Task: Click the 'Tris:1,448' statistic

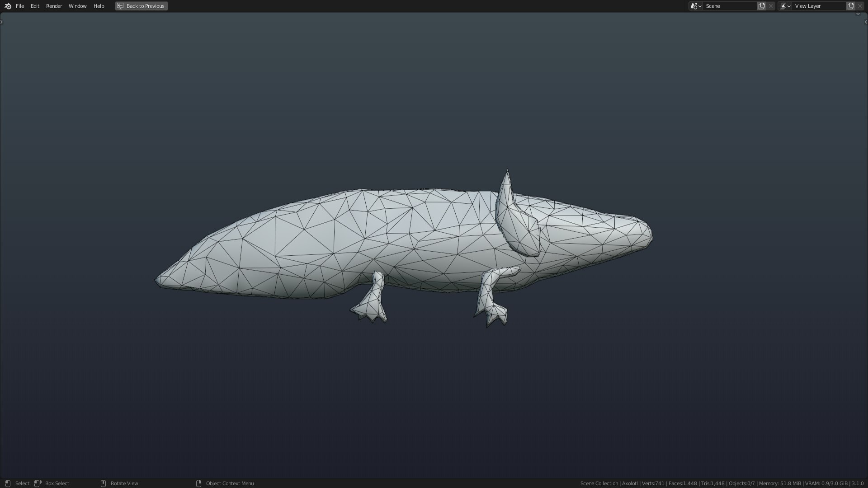Action: [712, 483]
